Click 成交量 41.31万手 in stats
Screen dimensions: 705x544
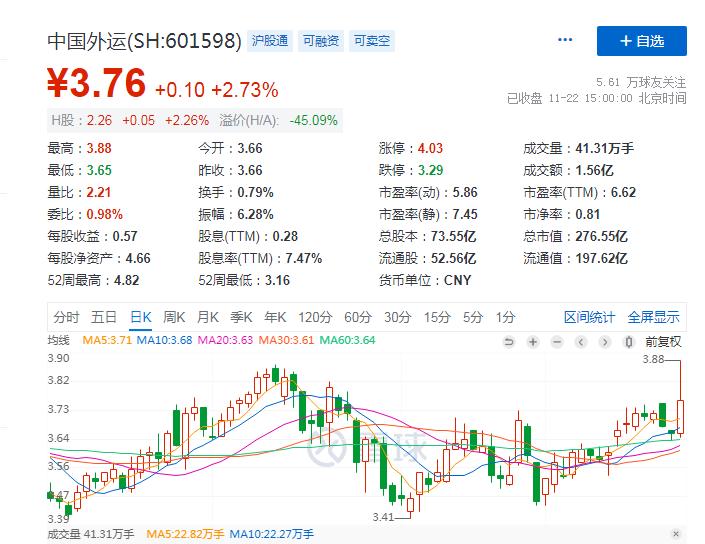coord(604,148)
